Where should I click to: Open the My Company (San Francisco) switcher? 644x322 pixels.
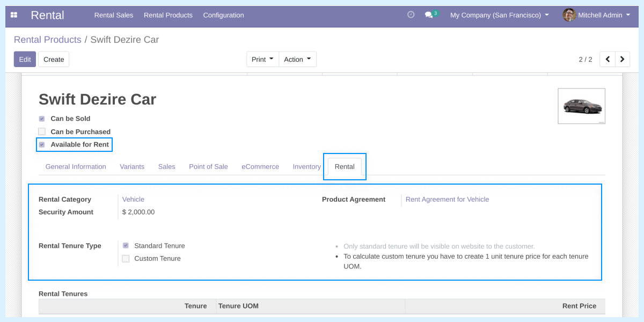click(499, 15)
